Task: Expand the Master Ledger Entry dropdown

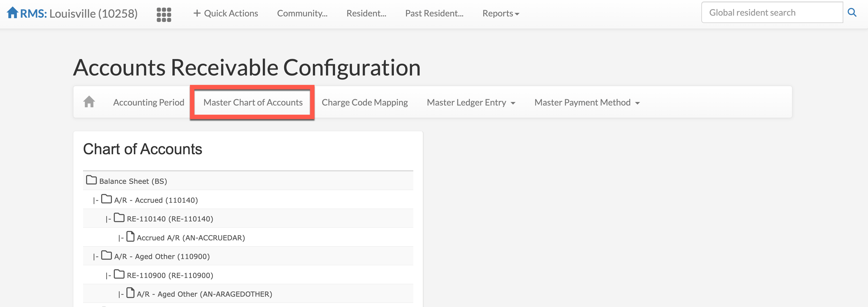Action: [471, 103]
